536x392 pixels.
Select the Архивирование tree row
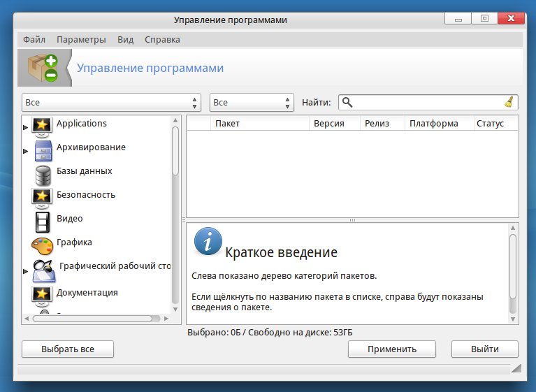(x=96, y=151)
